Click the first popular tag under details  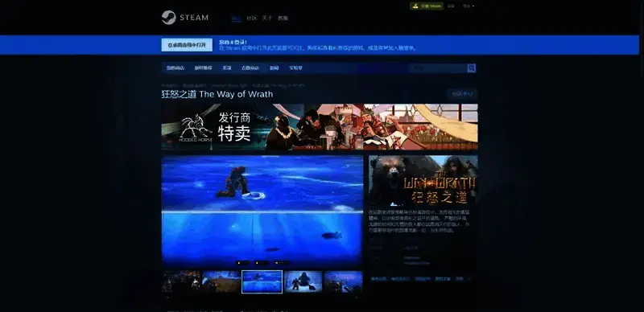pos(378,279)
